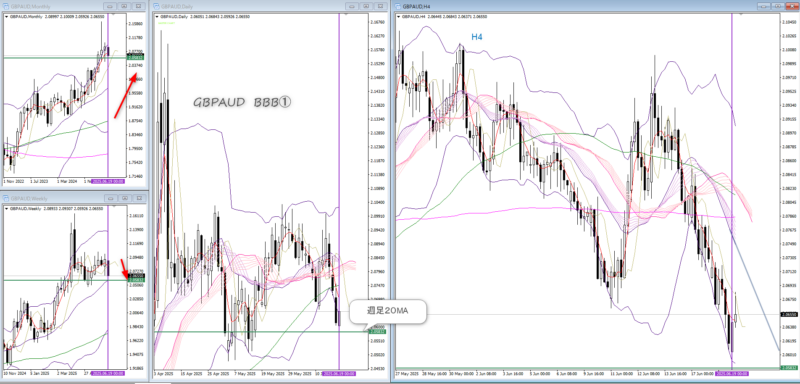The width and height of the screenshot is (800, 384).
Task: Restore the GBPAUD,H4 chart window
Action: click(777, 6)
